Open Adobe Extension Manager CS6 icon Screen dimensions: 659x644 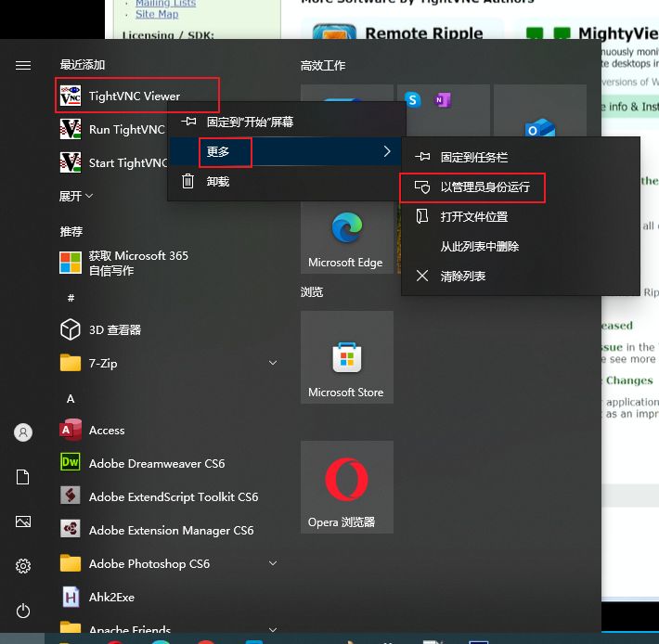point(71,529)
